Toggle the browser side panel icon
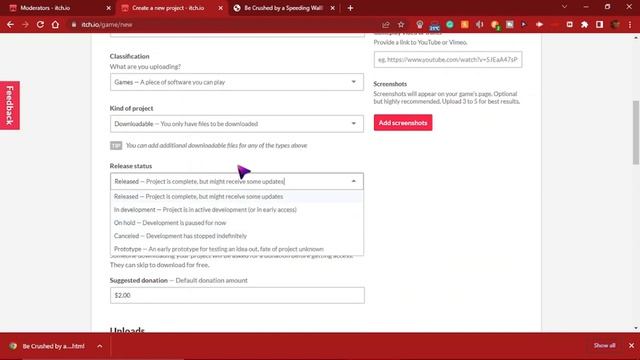Screen dimensions: 640x360 tap(600, 24)
